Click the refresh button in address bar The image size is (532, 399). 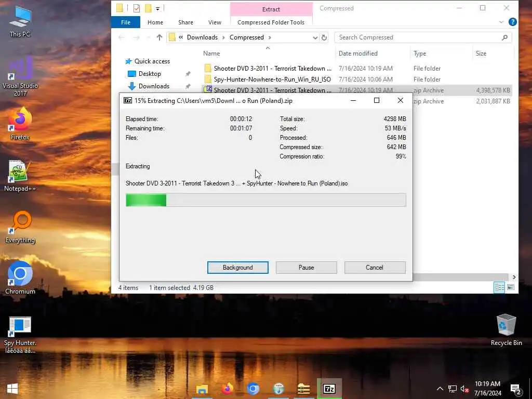[324, 37]
